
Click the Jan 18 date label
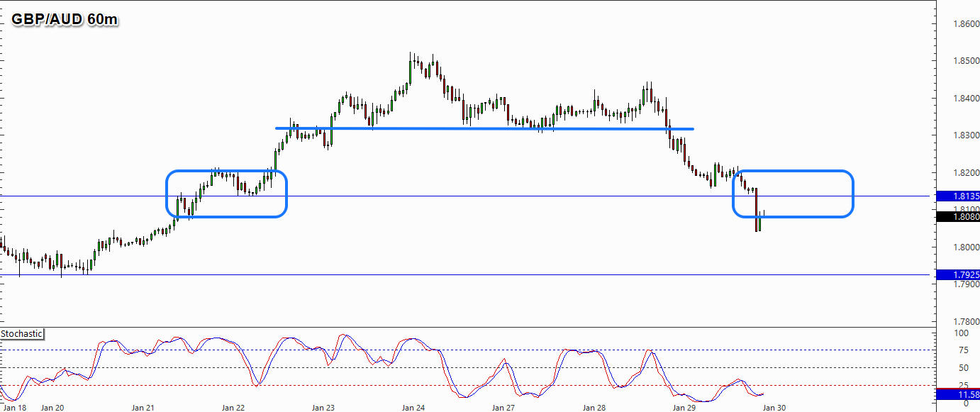[14, 408]
